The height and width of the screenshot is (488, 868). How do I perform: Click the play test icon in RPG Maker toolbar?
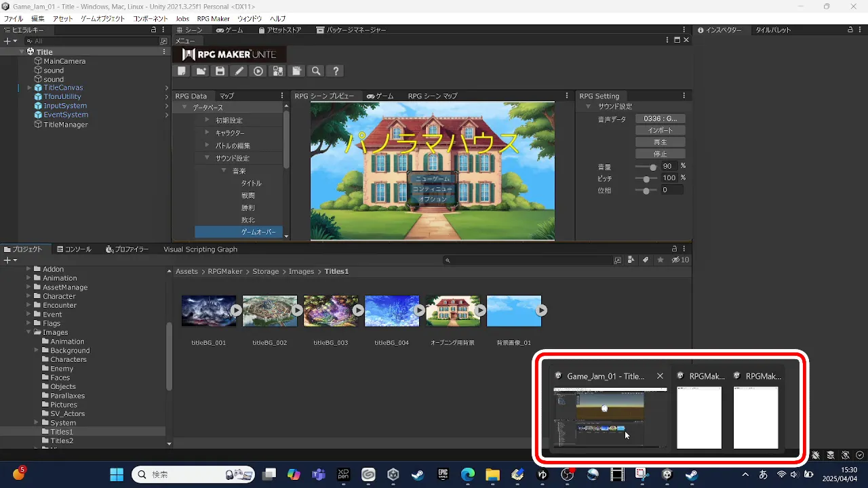258,71
